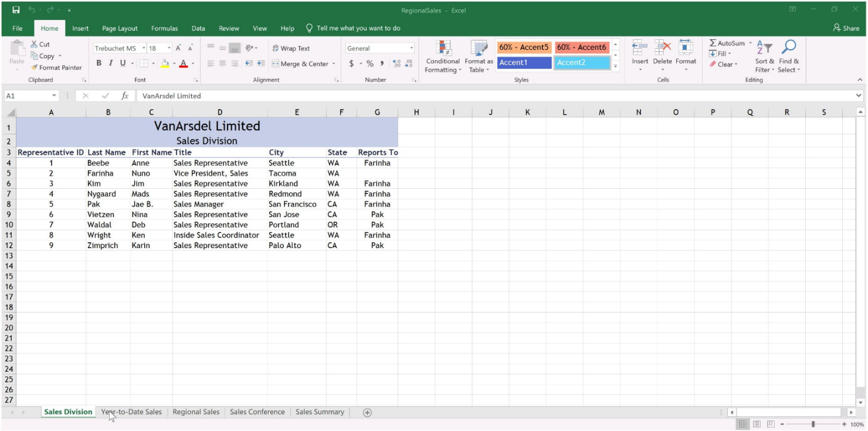Add a new sheet with the plus icon
This screenshot has width=868, height=431.
click(367, 412)
